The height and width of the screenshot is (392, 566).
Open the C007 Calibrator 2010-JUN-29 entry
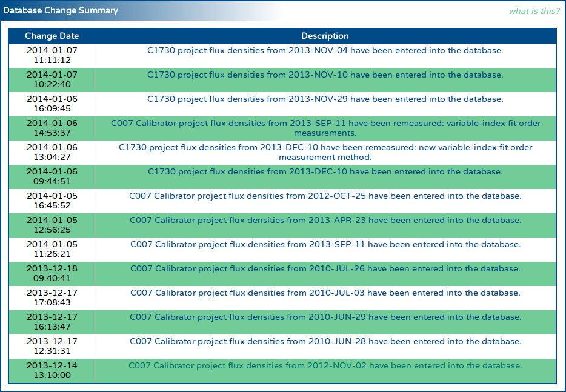point(325,317)
